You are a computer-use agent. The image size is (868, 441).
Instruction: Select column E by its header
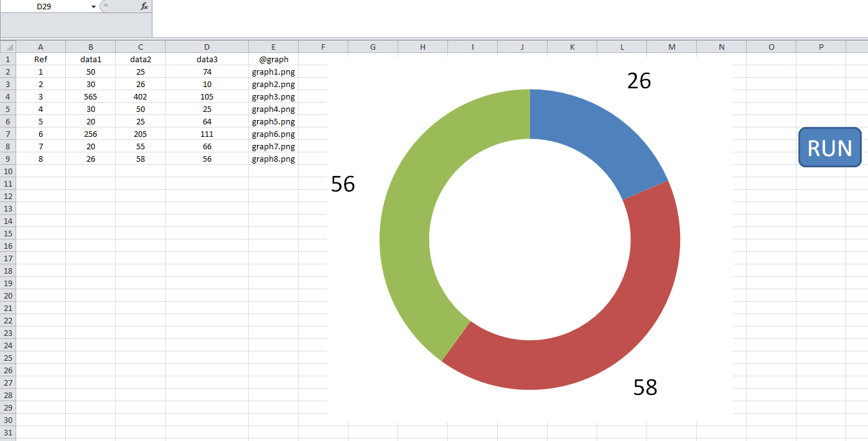click(273, 47)
